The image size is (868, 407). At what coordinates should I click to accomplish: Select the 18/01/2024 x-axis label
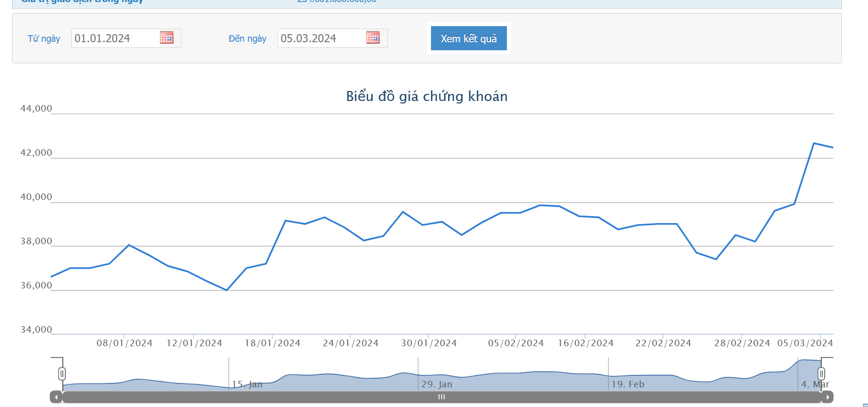click(273, 343)
